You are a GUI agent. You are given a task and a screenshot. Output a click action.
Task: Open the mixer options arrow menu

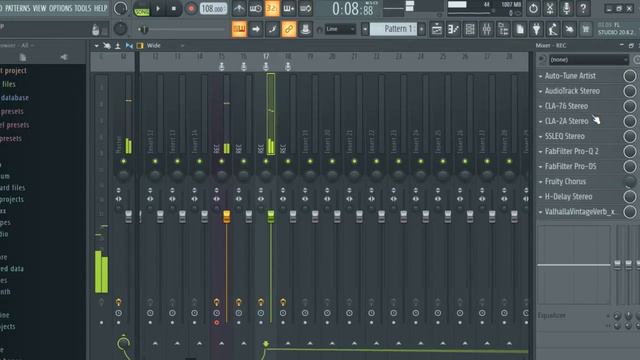[96, 46]
